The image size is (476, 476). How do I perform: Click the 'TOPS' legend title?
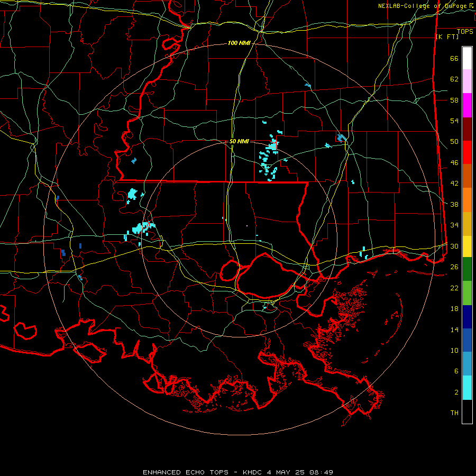pyautogui.click(x=465, y=32)
